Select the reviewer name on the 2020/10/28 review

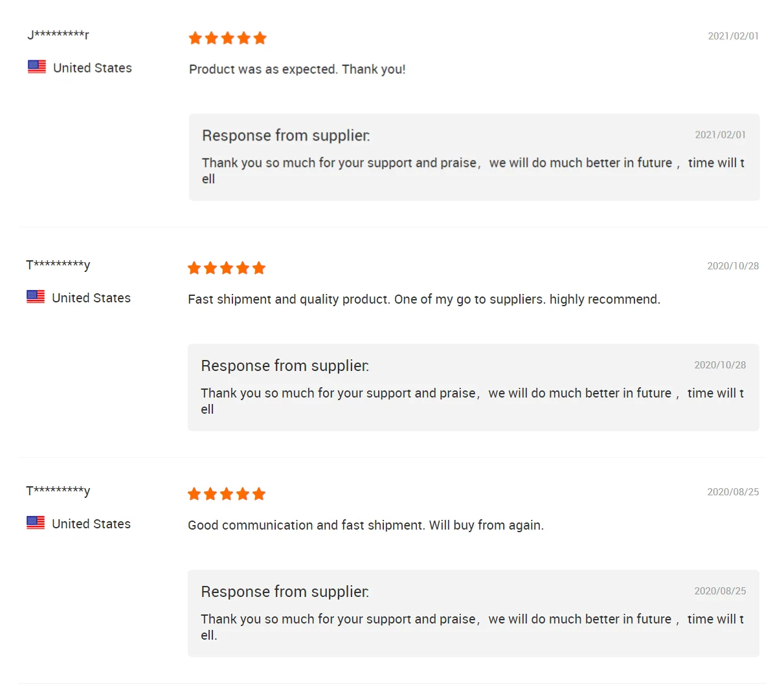coord(58,265)
